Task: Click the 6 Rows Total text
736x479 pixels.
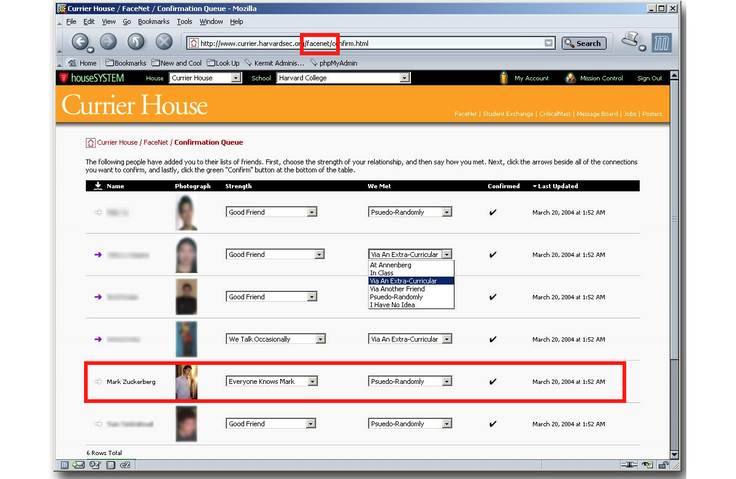Action: pos(104,453)
